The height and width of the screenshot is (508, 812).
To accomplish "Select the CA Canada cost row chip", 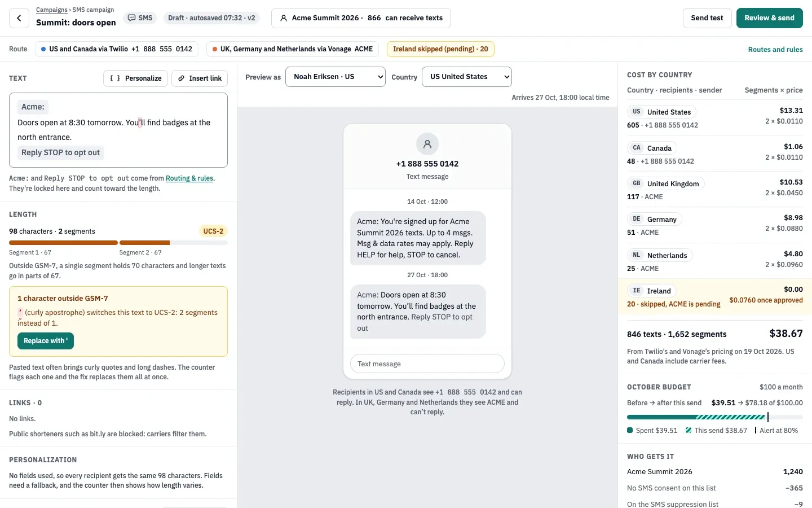I will click(652, 148).
